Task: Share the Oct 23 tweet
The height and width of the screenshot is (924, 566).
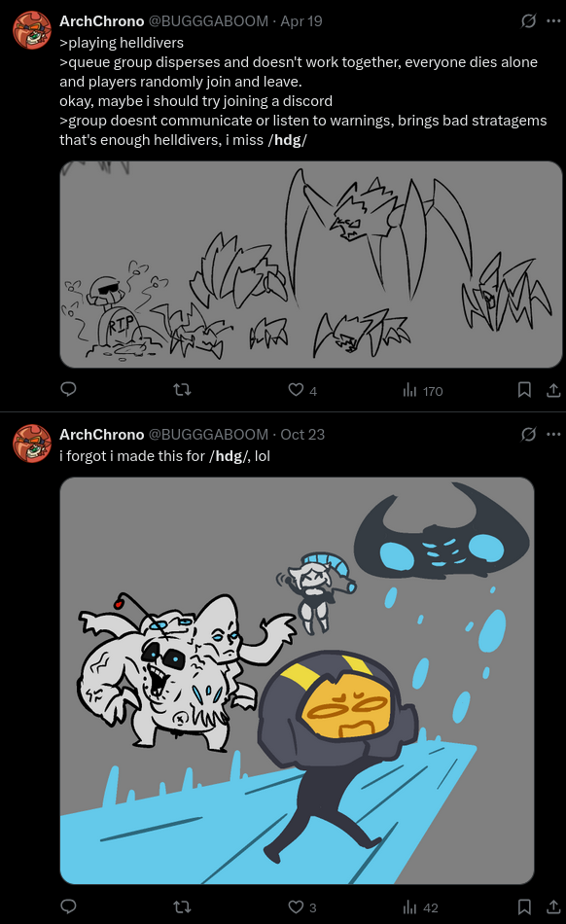Action: 553,906
